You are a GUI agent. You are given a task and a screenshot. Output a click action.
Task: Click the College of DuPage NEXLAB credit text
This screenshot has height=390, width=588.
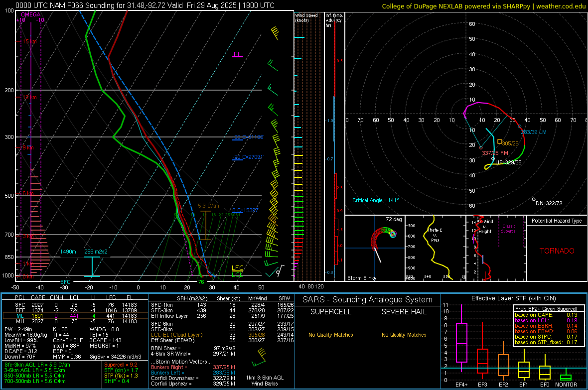tap(484, 6)
